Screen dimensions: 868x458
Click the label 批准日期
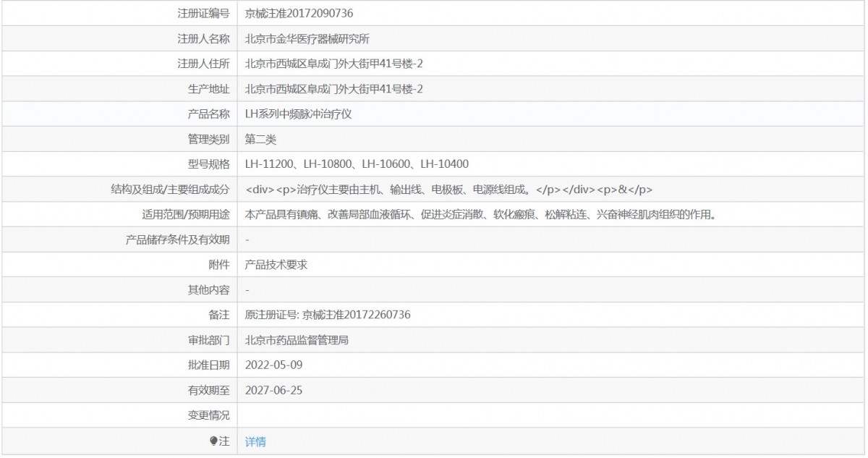208,365
